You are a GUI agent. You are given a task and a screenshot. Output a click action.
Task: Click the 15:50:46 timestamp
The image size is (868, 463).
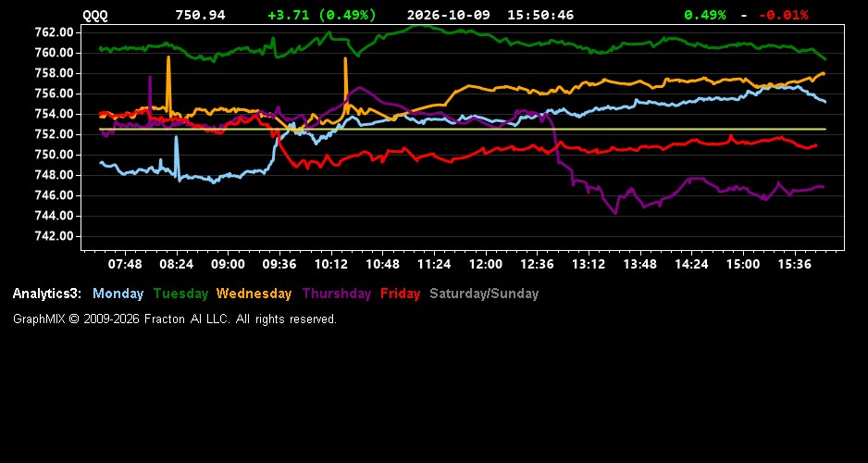540,16
